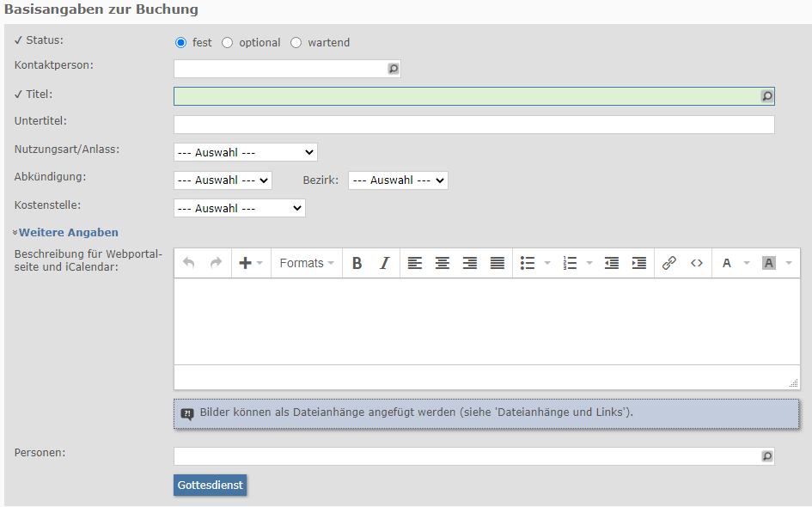Open the Kostenstelle dropdown
This screenshot has height=507, width=812.
239,208
